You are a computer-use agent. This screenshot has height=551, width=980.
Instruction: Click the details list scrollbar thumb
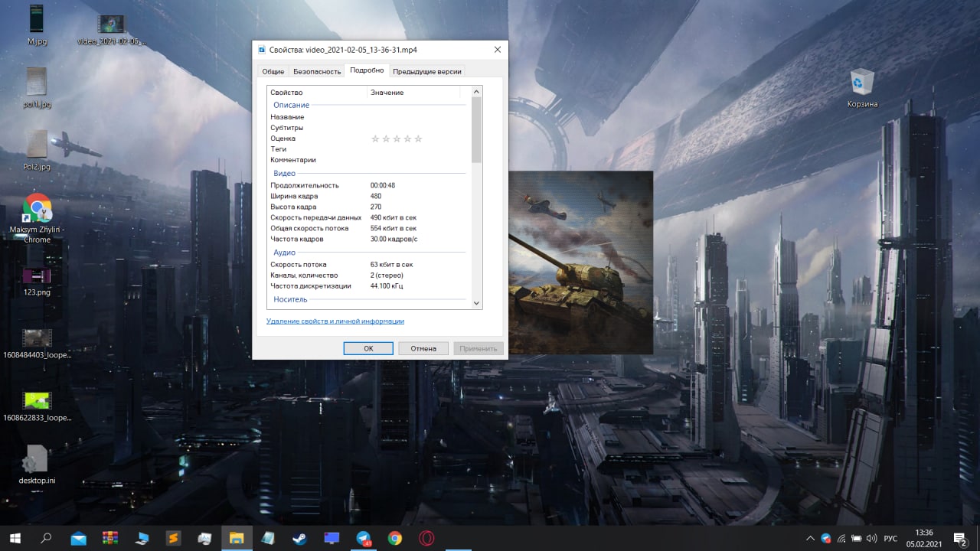tap(476, 130)
